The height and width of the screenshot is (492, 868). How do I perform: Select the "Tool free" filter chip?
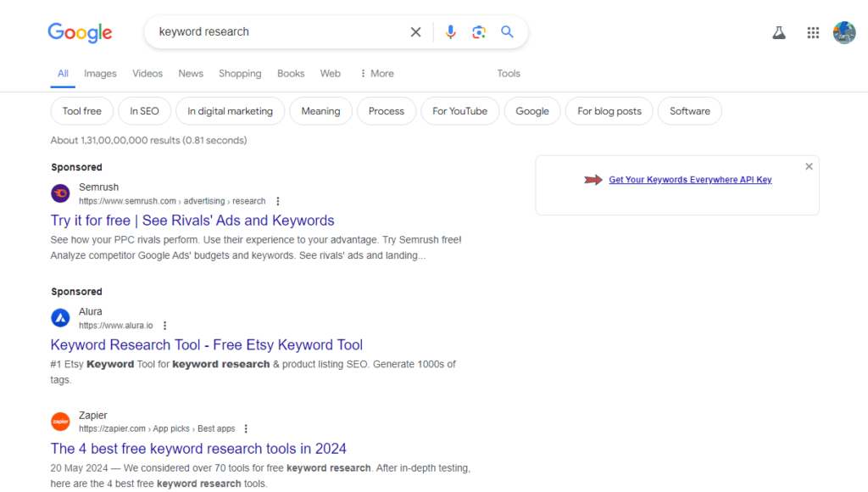(82, 111)
